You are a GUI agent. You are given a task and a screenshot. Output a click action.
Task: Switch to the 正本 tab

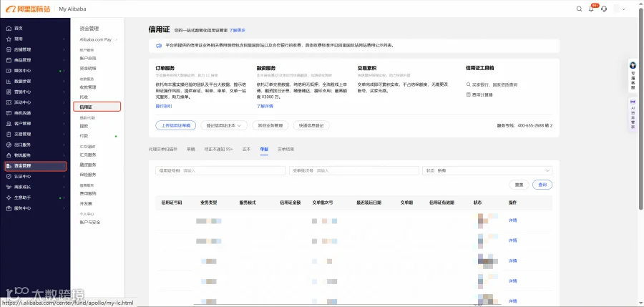[x=246, y=149]
